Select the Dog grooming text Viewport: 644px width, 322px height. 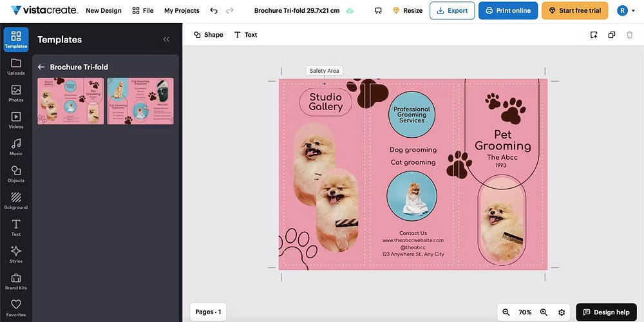pyautogui.click(x=413, y=150)
